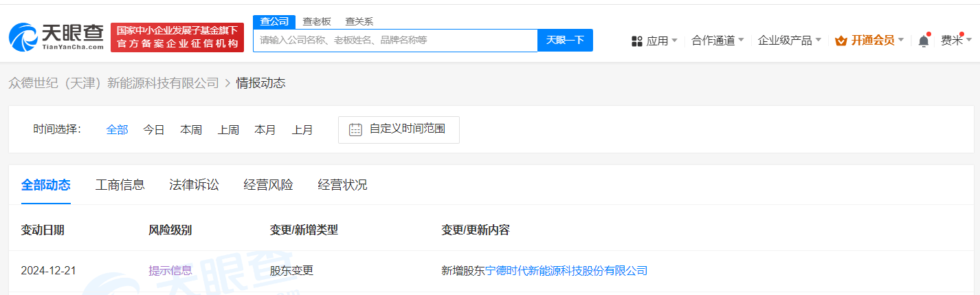Click the 天眼一下 search button
The height and width of the screenshot is (295, 980).
[x=565, y=40]
